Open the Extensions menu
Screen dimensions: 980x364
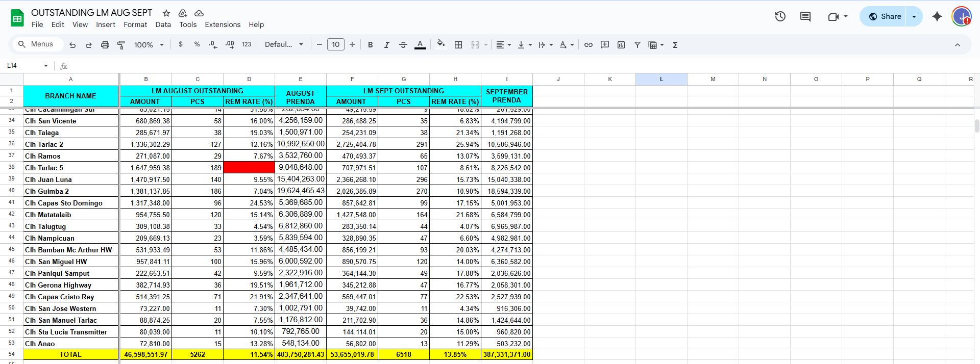223,24
